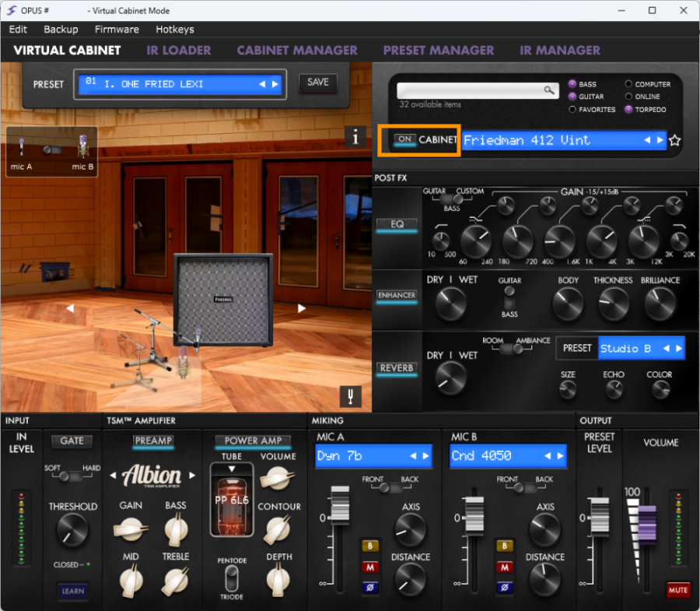Flip the mic A / mic B switch
The width and height of the screenshot is (700, 611).
52,149
